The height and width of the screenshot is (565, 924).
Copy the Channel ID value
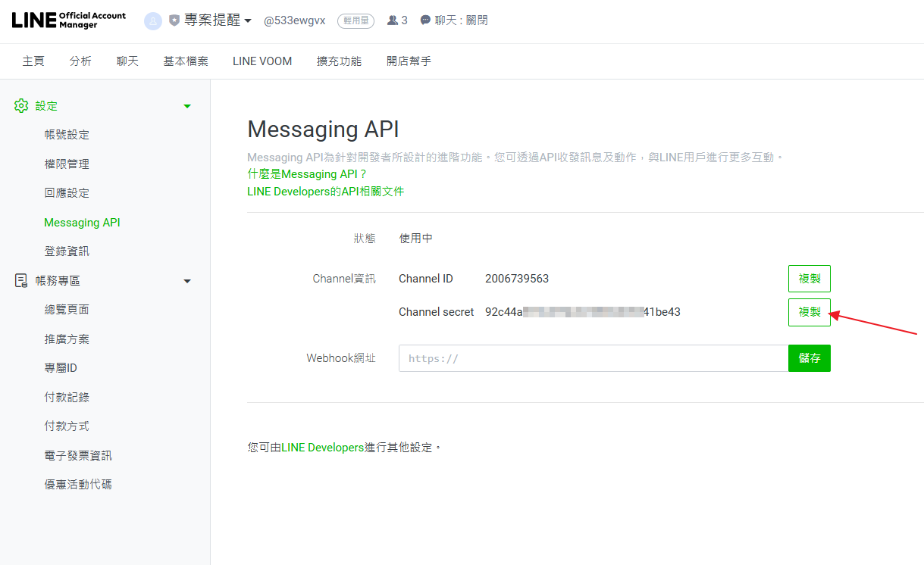(810, 279)
